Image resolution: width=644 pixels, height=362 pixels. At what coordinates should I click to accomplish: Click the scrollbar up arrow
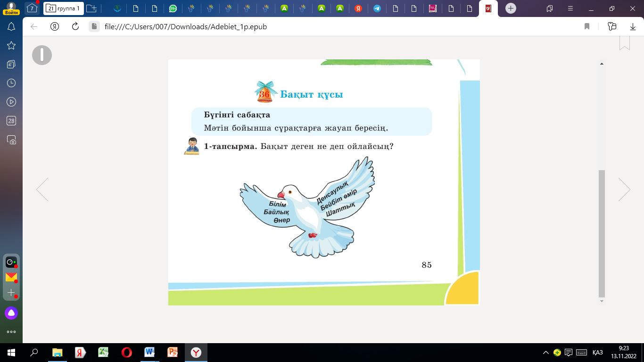click(x=602, y=64)
